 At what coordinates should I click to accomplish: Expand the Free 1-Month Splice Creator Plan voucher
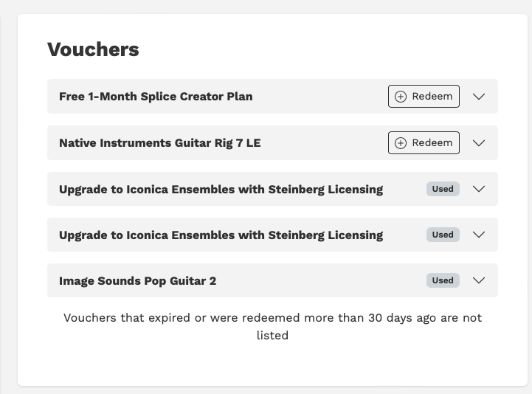(479, 97)
